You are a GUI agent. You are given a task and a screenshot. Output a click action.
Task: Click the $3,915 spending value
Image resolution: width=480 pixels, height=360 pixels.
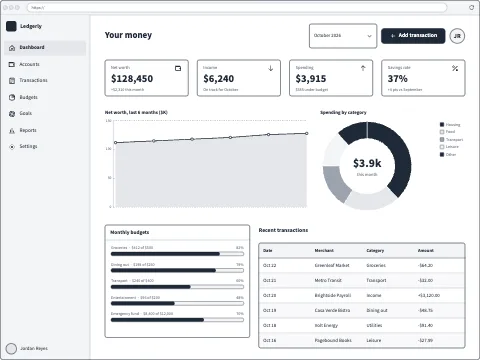[x=311, y=79]
